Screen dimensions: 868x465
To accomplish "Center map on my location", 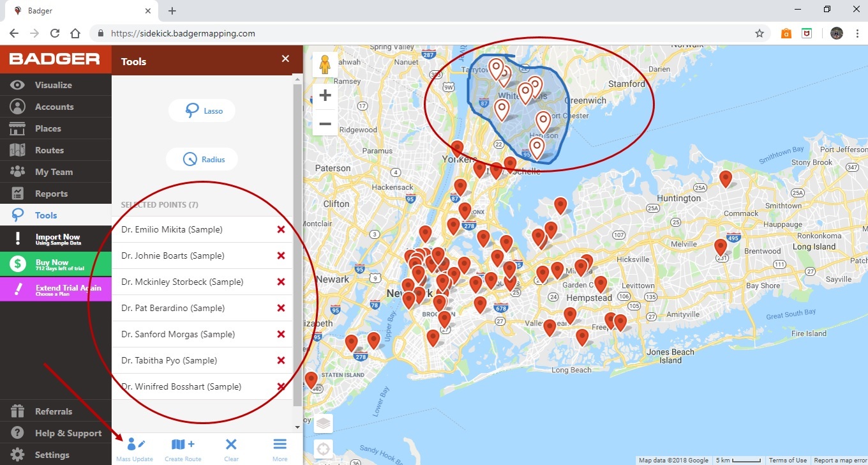I will pos(324,449).
